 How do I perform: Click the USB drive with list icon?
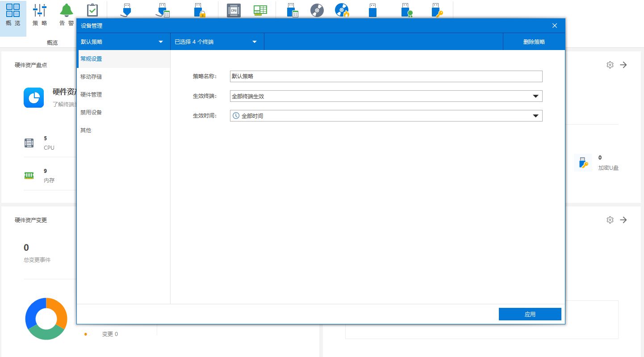pyautogui.click(x=293, y=10)
